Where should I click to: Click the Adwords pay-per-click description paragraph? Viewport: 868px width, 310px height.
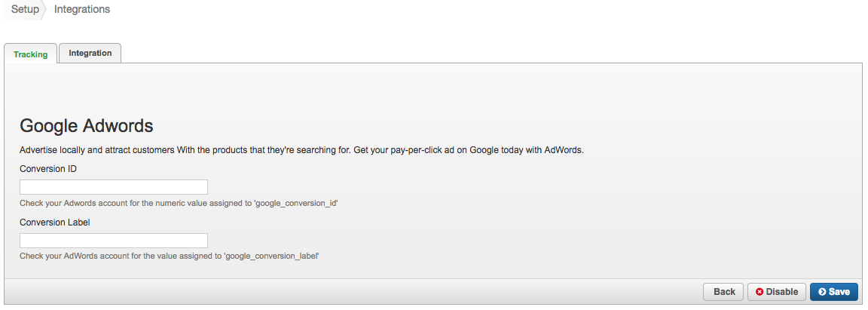click(x=301, y=149)
